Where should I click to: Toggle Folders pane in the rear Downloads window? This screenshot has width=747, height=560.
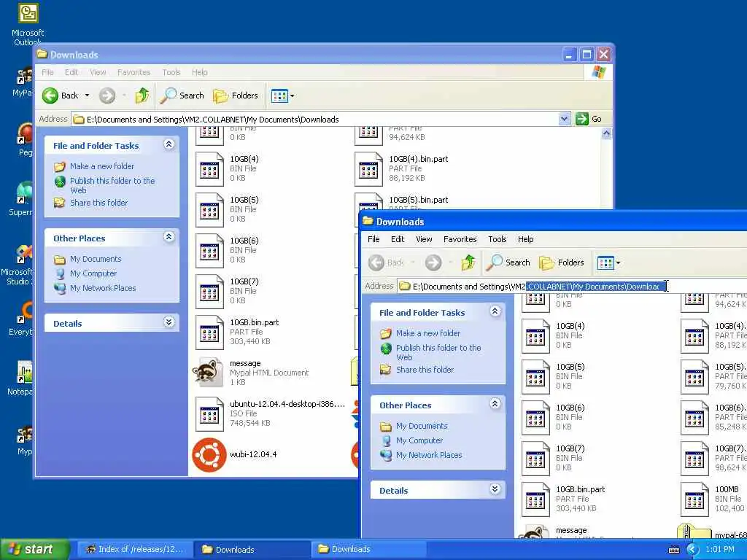pyautogui.click(x=236, y=96)
